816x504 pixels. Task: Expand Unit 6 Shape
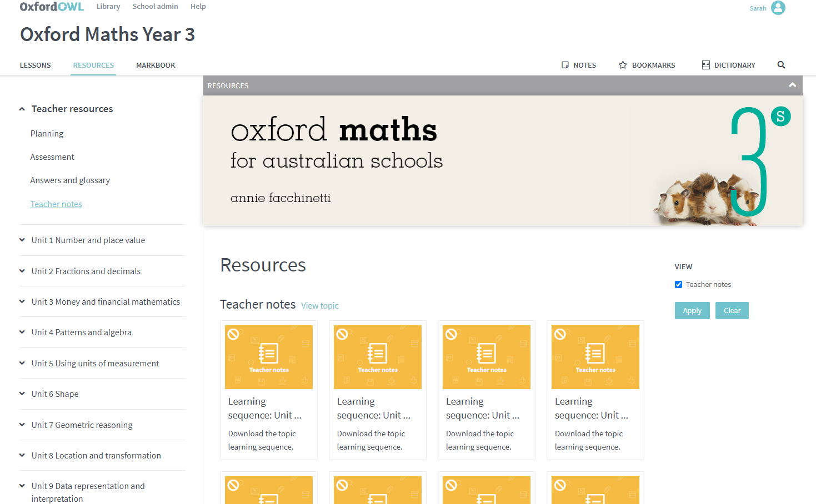(x=22, y=394)
